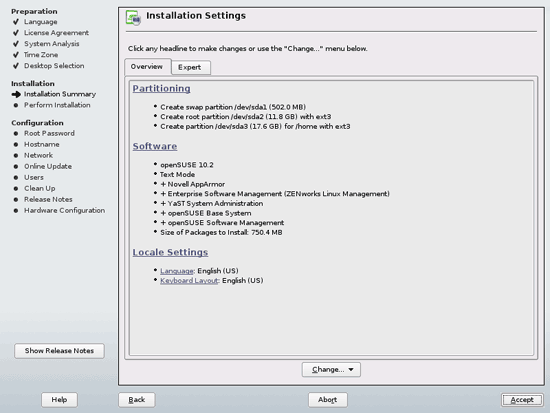Click the bullet beside Clean Up
The width and height of the screenshot is (550, 413).
(x=16, y=188)
